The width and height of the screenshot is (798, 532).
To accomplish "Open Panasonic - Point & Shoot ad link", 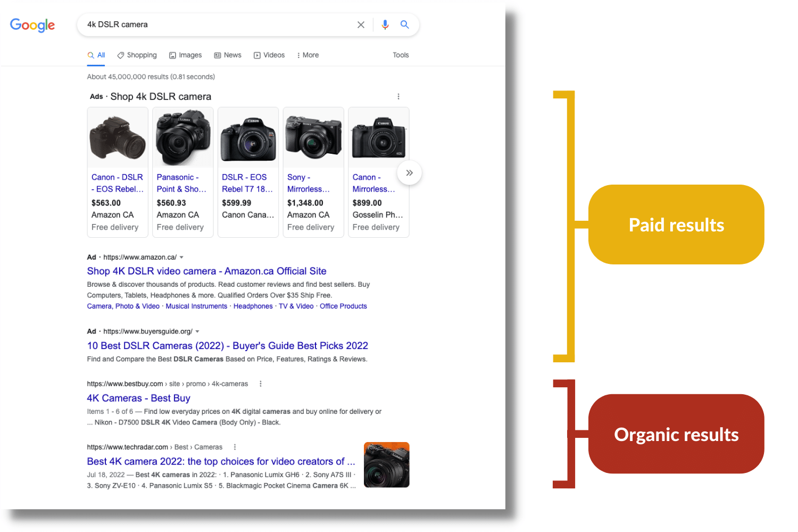I will point(181,183).
